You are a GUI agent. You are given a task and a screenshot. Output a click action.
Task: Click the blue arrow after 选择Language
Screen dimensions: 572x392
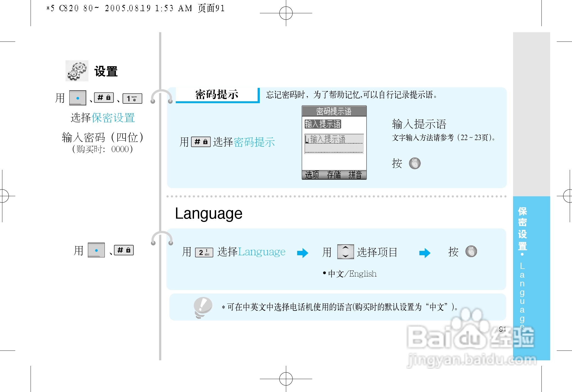302,253
